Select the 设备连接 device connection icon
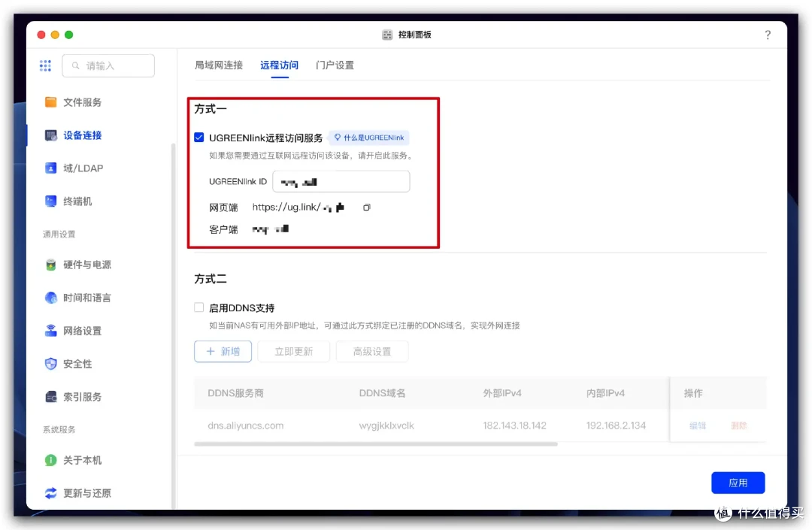Image resolution: width=812 pixels, height=530 pixels. pyautogui.click(x=51, y=135)
